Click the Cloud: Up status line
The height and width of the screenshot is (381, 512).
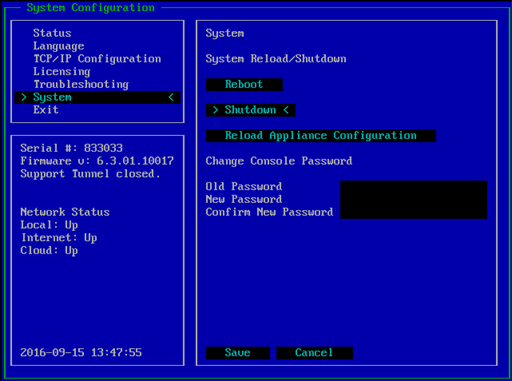click(x=49, y=250)
